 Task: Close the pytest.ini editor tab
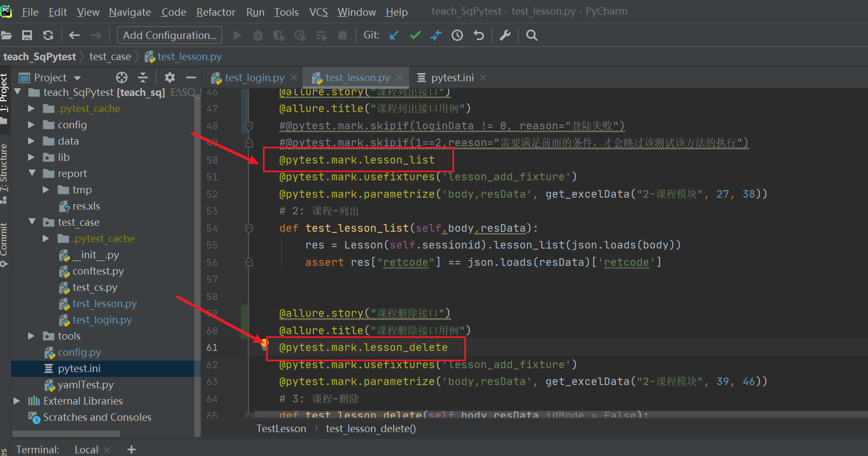483,77
